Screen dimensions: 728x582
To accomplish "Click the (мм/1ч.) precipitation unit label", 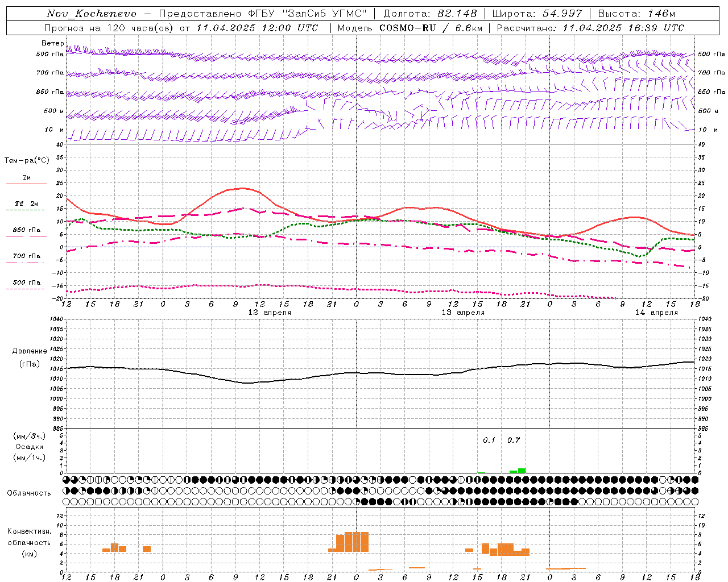I will 29,458.
